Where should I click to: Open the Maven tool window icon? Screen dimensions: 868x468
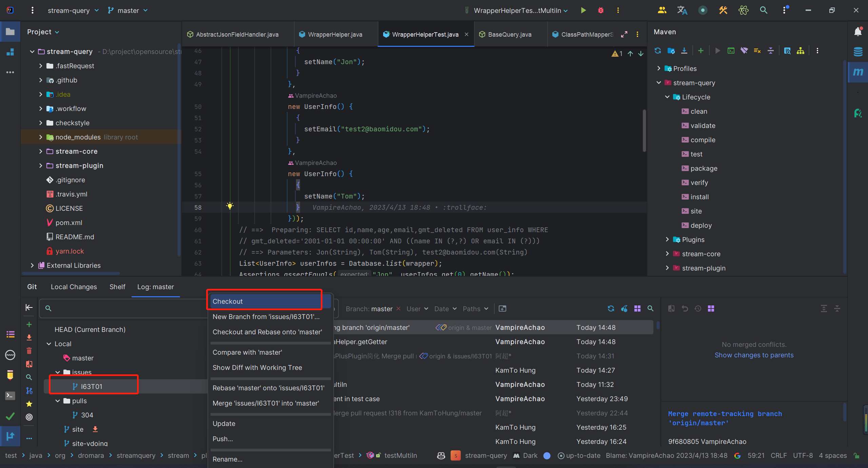click(858, 72)
